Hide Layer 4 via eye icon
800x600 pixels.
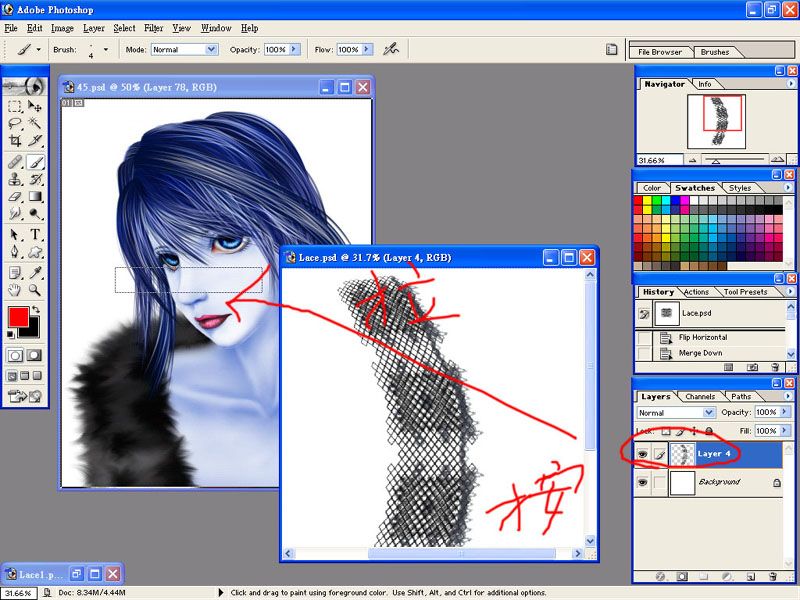click(x=642, y=454)
